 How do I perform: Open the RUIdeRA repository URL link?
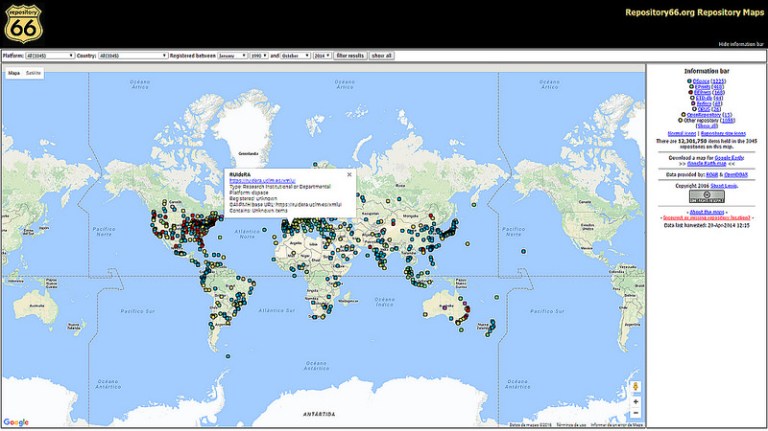pos(263,181)
